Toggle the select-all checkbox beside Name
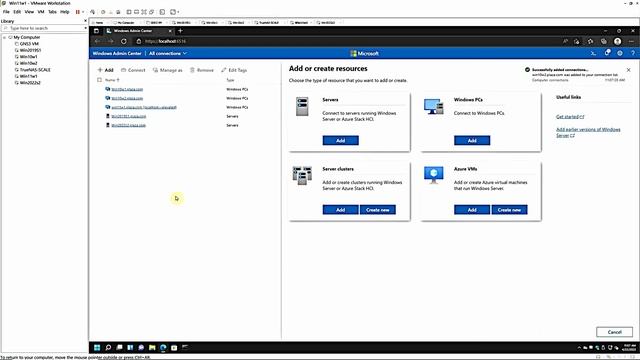The height and width of the screenshot is (360, 640). (99, 80)
